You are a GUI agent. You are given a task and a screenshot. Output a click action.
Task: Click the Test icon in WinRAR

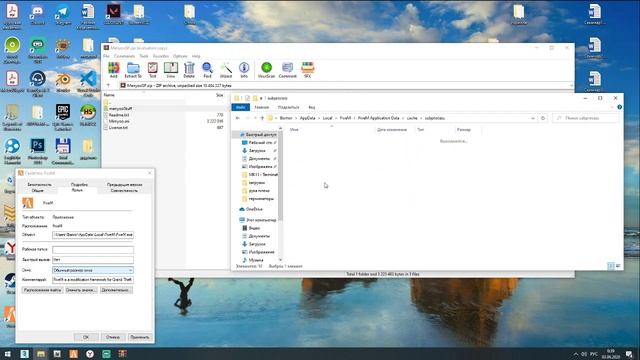[153, 70]
